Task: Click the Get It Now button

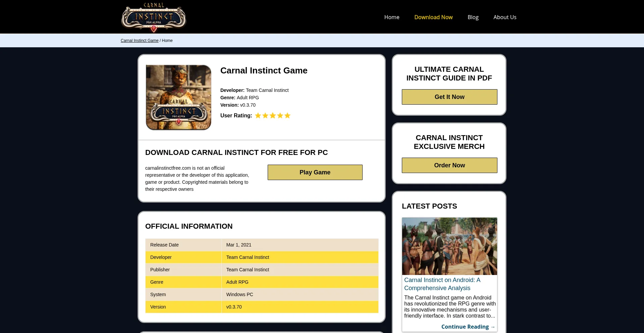Action: (x=449, y=97)
